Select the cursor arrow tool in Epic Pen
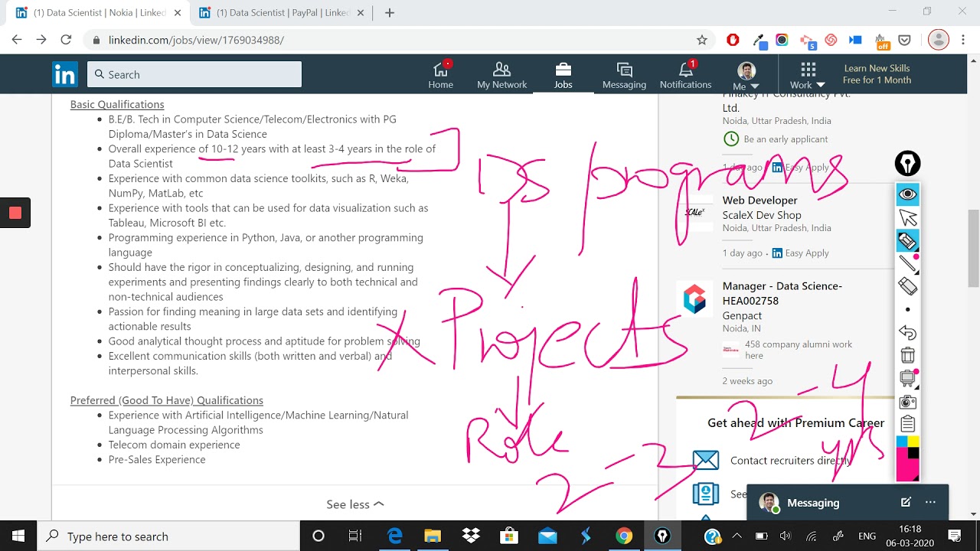The image size is (980, 551). (907, 217)
